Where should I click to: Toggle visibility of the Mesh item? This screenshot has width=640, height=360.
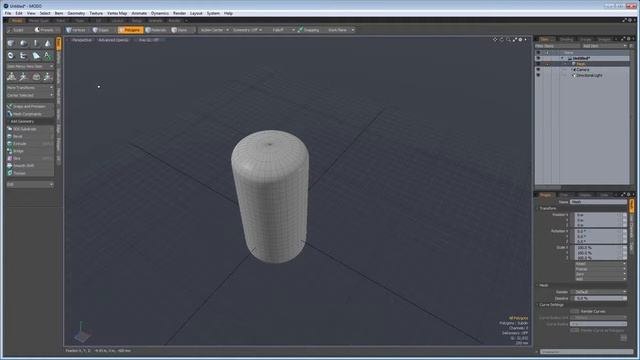coord(538,64)
